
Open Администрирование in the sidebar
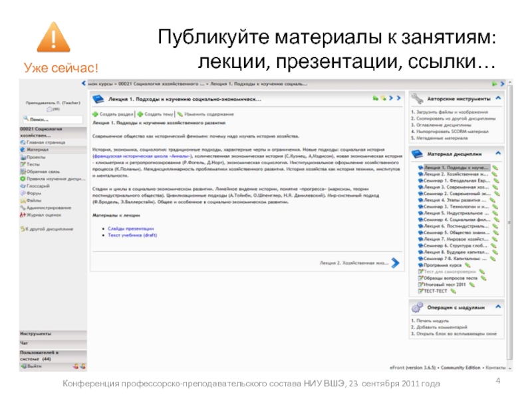pyautogui.click(x=49, y=207)
